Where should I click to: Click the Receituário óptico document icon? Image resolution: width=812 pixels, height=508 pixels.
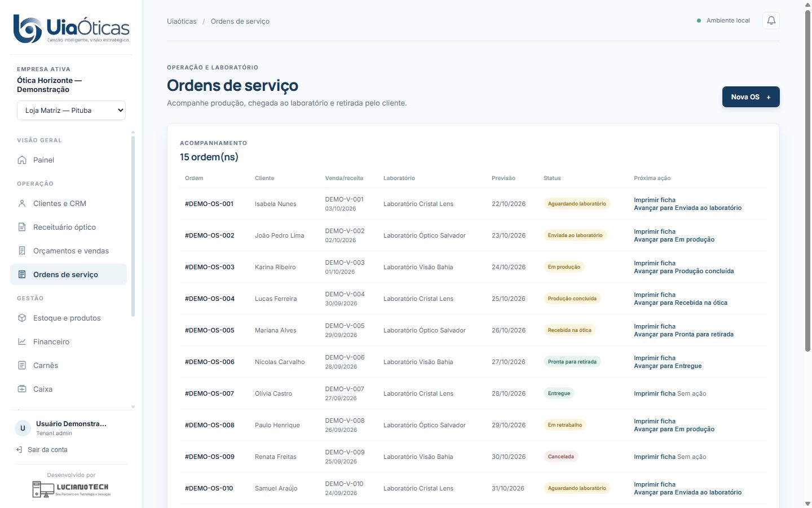point(22,227)
